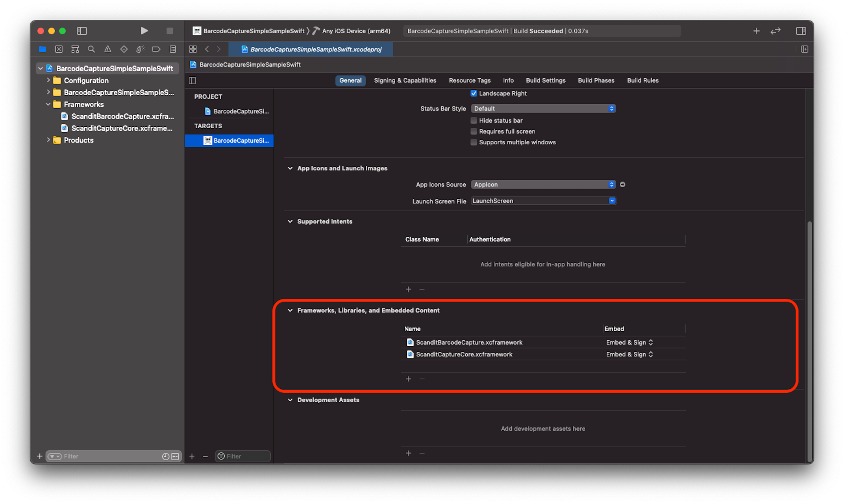Click the Build Settings tab
Image resolution: width=844 pixels, height=504 pixels.
click(x=544, y=80)
